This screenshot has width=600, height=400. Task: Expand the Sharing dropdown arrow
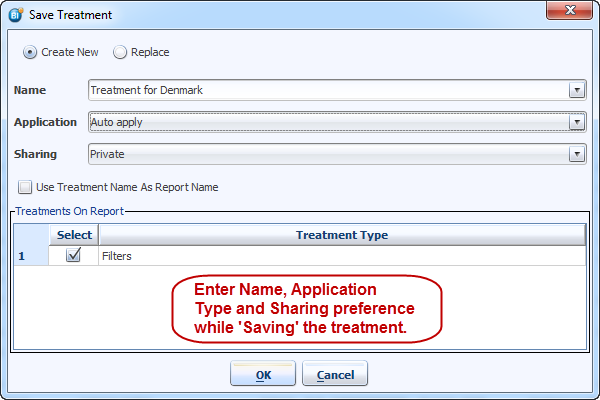click(576, 154)
